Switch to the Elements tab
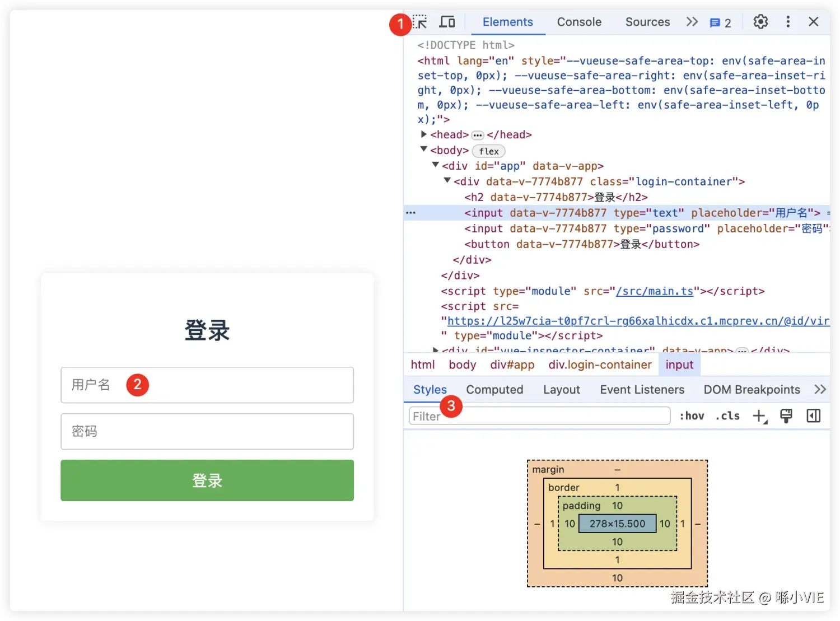The image size is (840, 621). coord(508,22)
